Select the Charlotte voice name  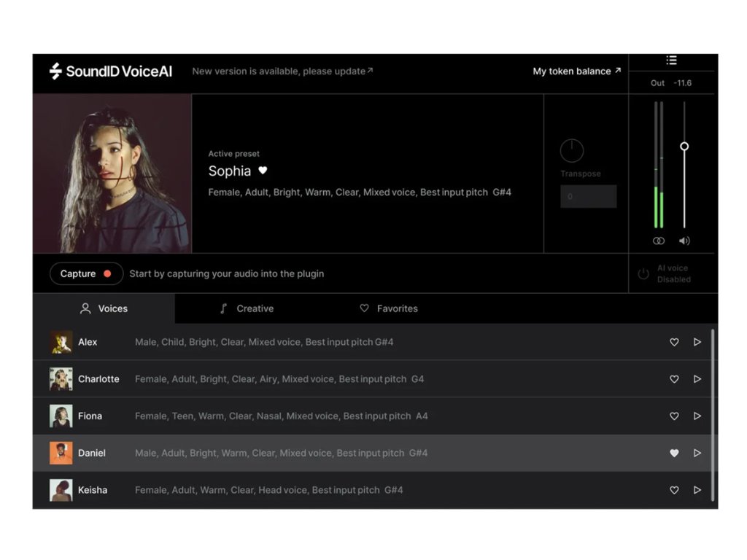(98, 379)
